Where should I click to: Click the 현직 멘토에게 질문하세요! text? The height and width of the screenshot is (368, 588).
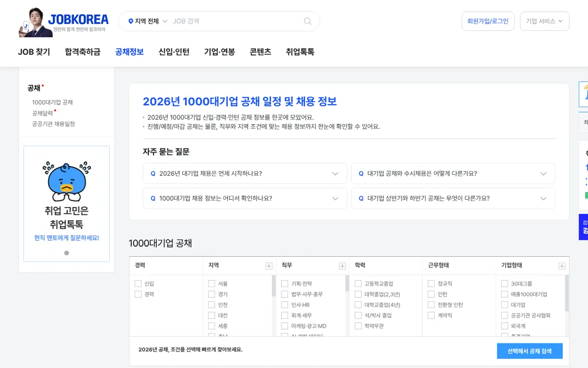click(67, 238)
